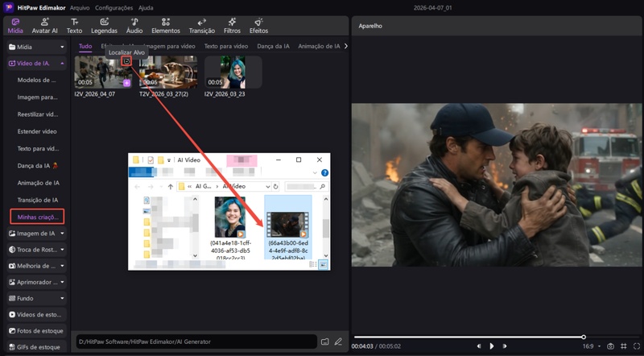Select Imagem para... sidebar item
The image size is (644, 356).
coord(37,97)
